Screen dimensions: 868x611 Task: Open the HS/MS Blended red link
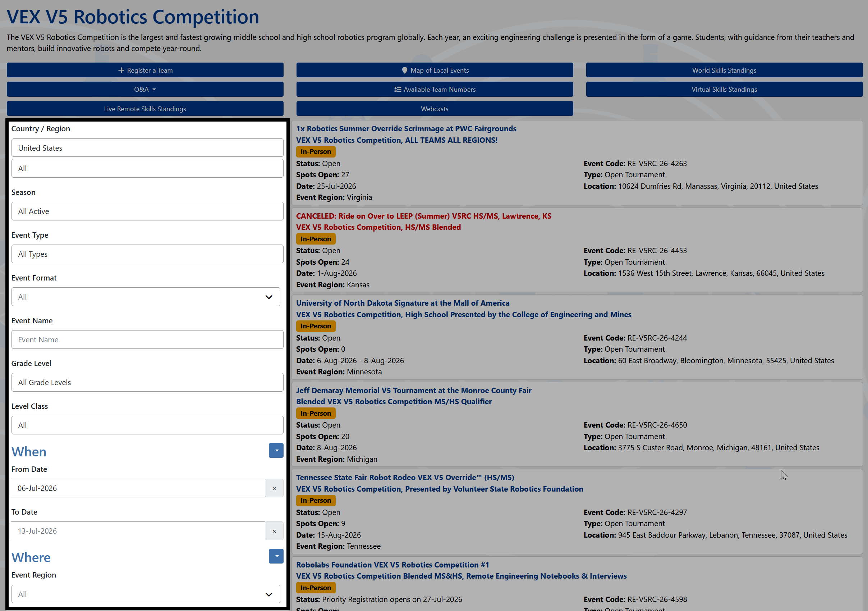pos(378,227)
